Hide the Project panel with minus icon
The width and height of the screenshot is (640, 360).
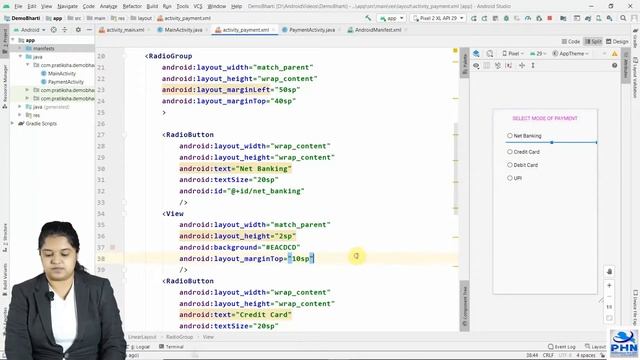[89, 30]
